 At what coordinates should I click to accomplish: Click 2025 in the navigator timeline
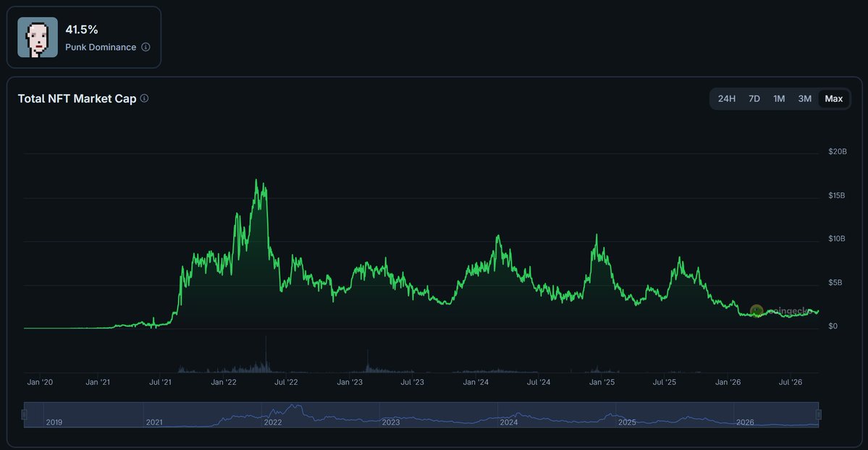point(627,423)
